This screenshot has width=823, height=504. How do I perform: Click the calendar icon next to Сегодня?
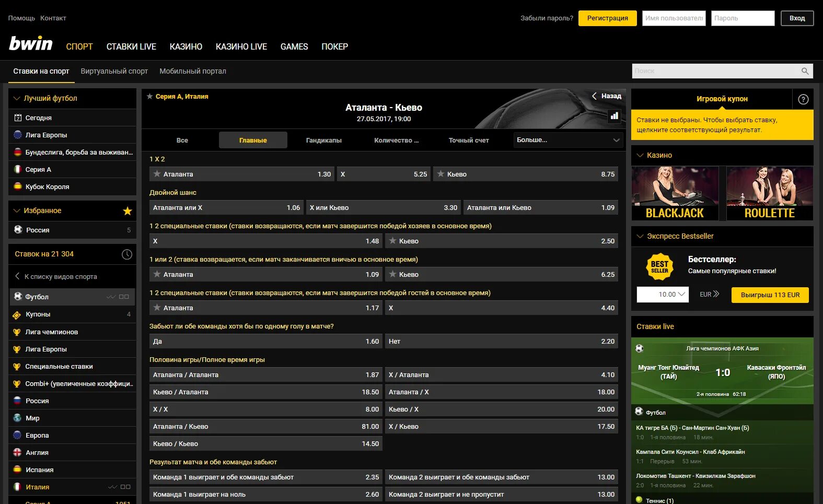18,118
